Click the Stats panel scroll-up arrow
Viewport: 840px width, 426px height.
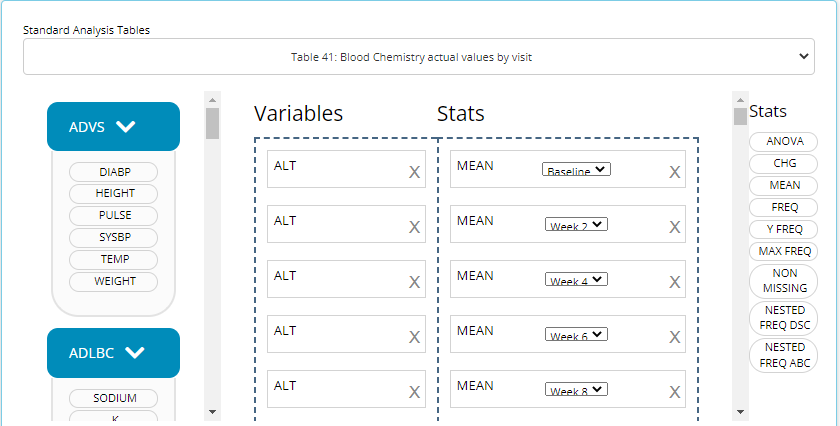740,100
